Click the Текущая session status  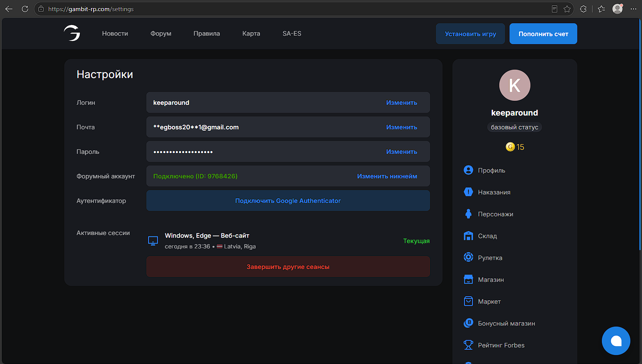[416, 241]
